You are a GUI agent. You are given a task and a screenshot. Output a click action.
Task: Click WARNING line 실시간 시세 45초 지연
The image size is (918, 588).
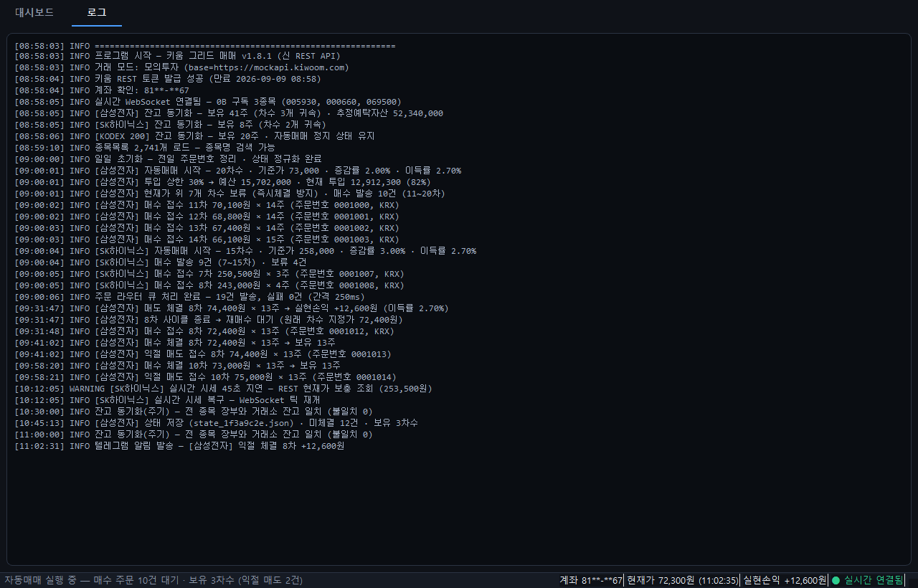224,389
